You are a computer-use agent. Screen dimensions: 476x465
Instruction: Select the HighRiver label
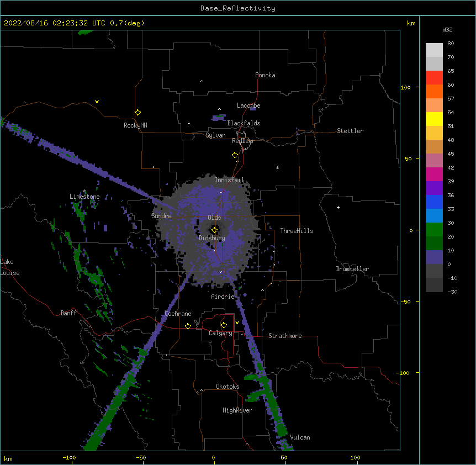237,410
